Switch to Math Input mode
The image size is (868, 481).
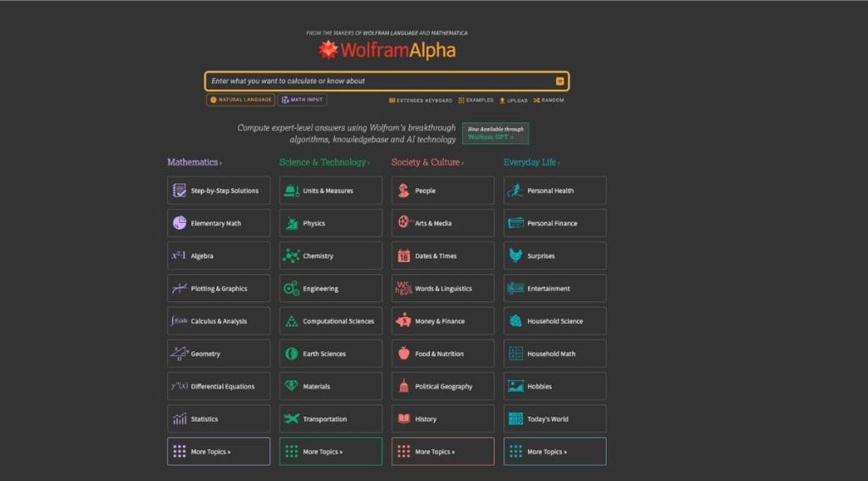coord(303,100)
